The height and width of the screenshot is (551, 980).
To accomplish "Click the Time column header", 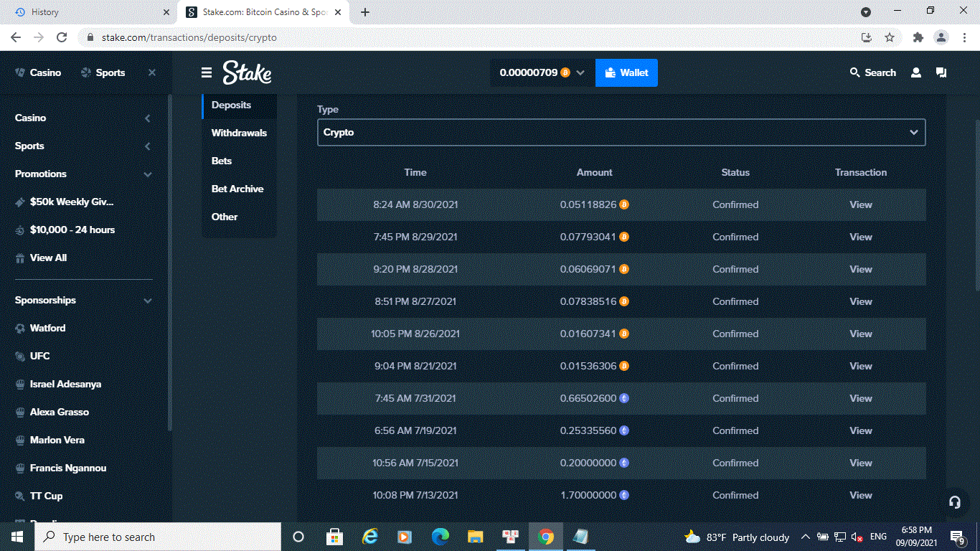I will point(415,172).
